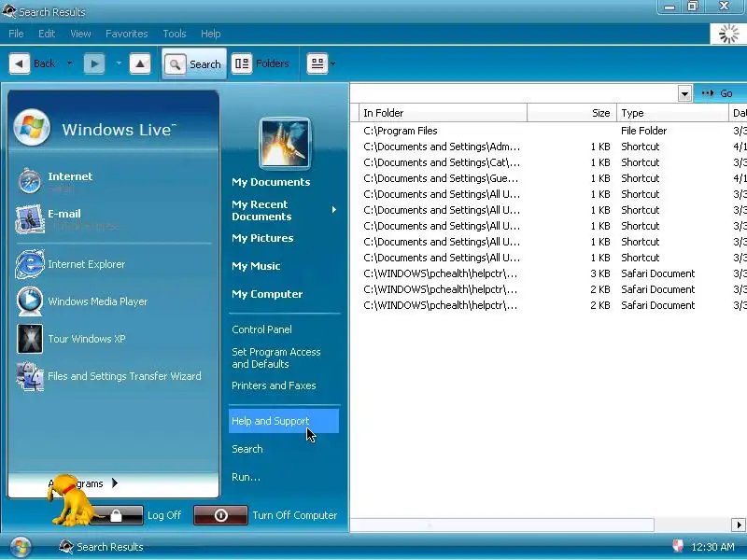Viewport: 747px width, 560px height.
Task: Open Set Program Access and Defaults
Action: [x=275, y=358]
